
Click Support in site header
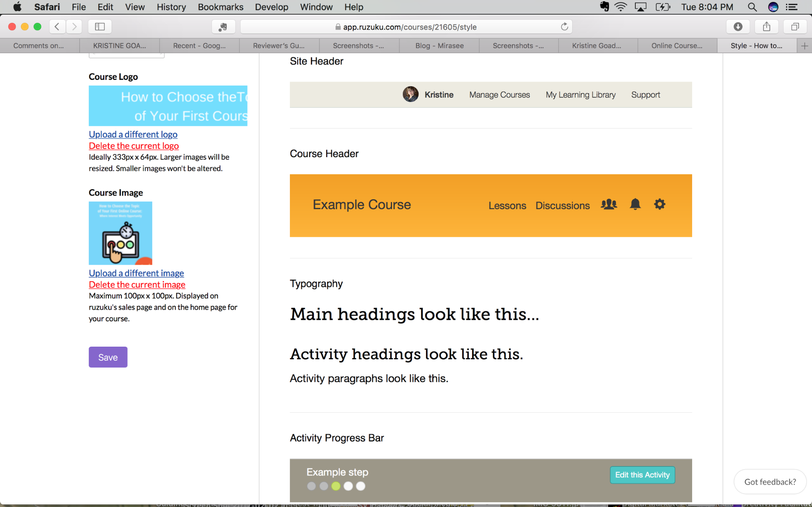pyautogui.click(x=645, y=95)
